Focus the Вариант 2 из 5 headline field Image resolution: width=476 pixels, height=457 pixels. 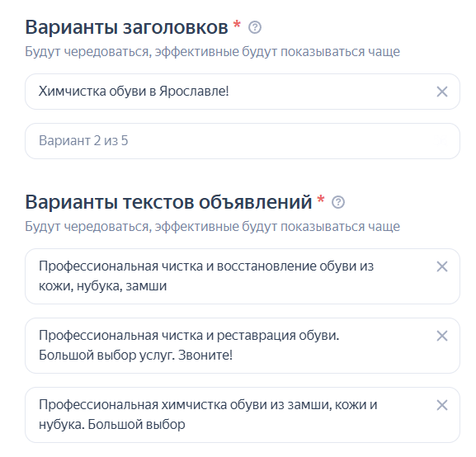click(243, 141)
